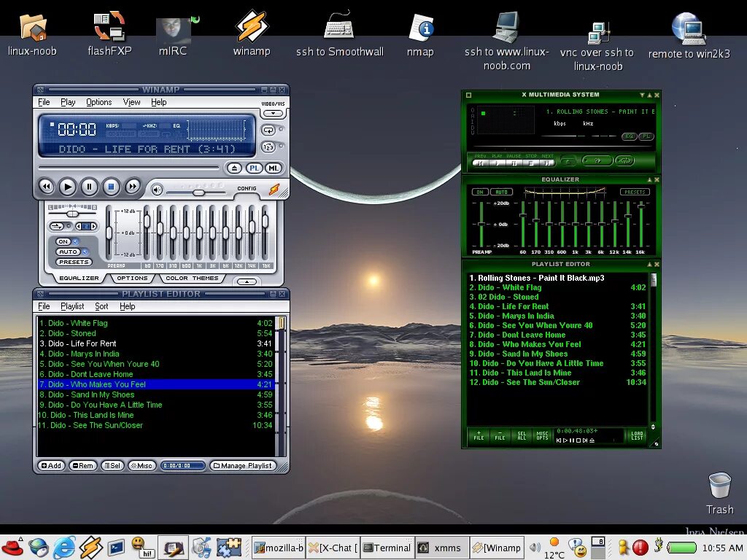Select 'Dido - Sand In My Shoes' in Winamp playlist
Image resolution: width=747 pixels, height=560 pixels.
pyautogui.click(x=92, y=394)
